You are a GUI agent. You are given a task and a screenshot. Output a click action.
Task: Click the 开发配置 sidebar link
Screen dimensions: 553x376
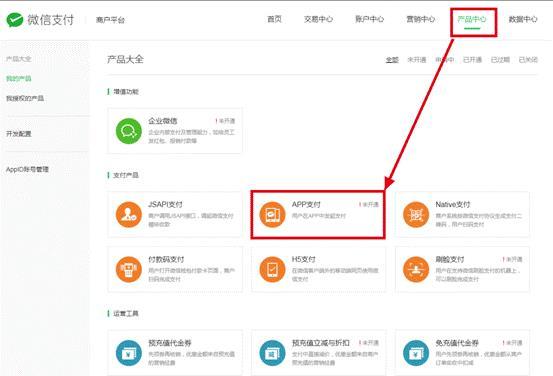19,134
